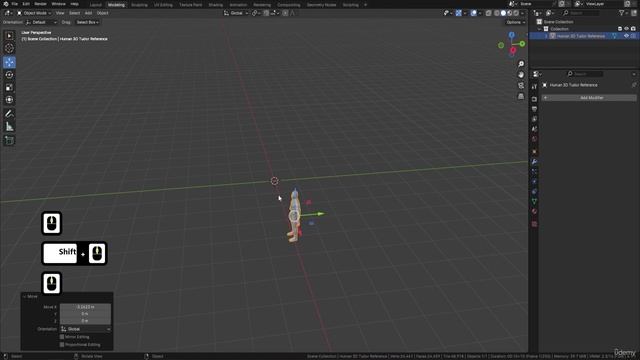Toggle Collection visibility eye in outliner
The height and width of the screenshot is (360, 640).
click(627, 29)
